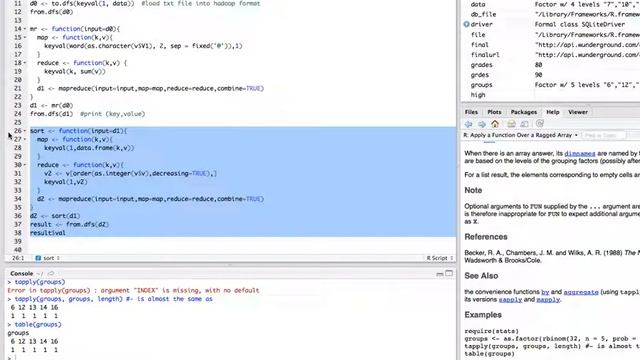640x360 pixels.
Task: Collapse code fold at line 30
Action: [25, 165]
